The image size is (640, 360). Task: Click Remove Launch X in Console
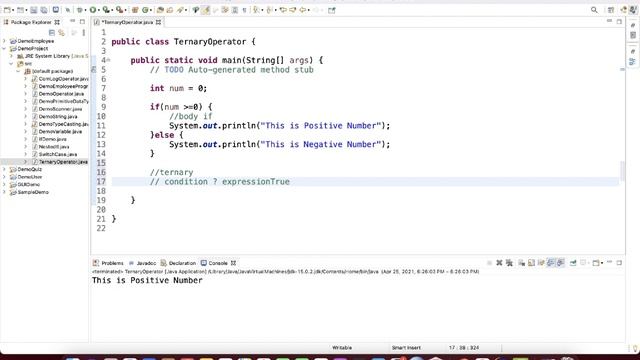click(499, 263)
